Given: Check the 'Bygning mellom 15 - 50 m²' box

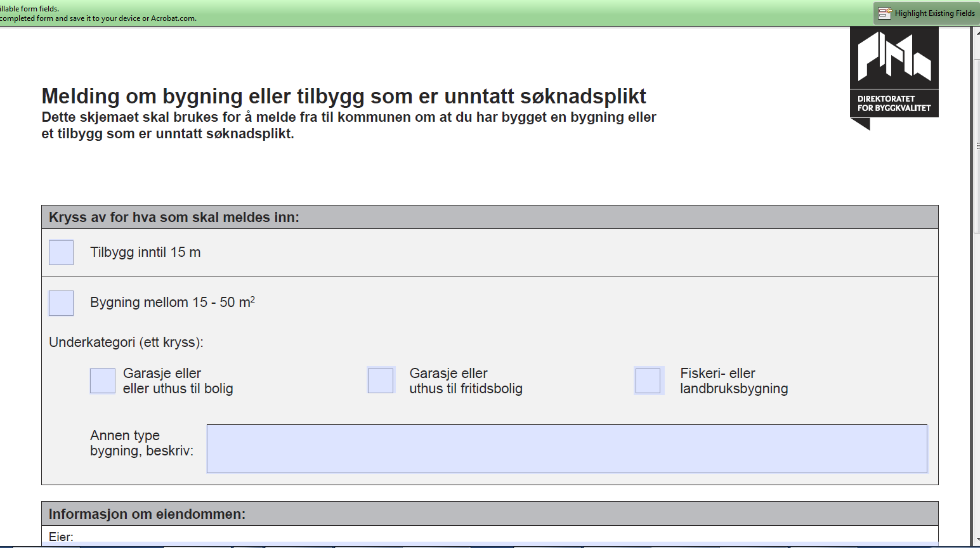Looking at the screenshot, I should coord(62,303).
